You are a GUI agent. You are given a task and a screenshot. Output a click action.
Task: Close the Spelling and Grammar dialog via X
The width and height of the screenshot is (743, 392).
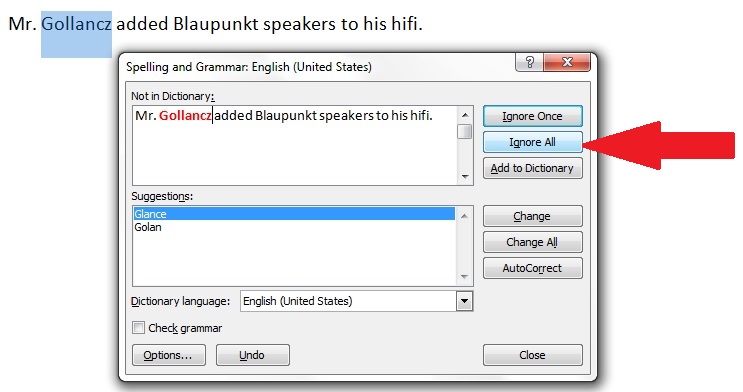[x=567, y=62]
